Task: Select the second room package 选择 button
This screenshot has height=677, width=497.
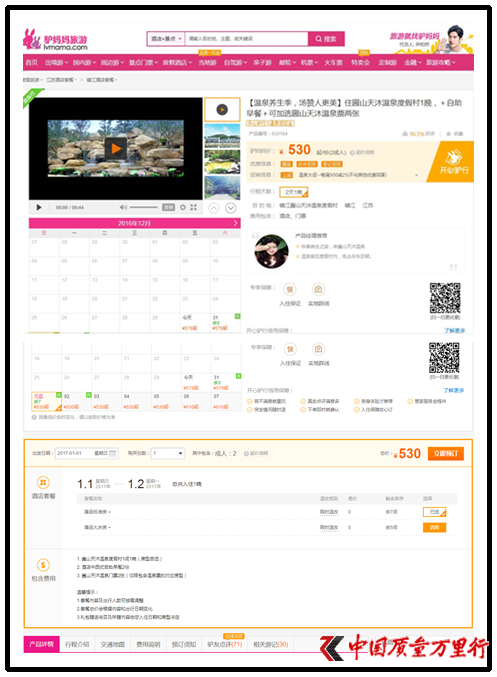Action: 434,527
